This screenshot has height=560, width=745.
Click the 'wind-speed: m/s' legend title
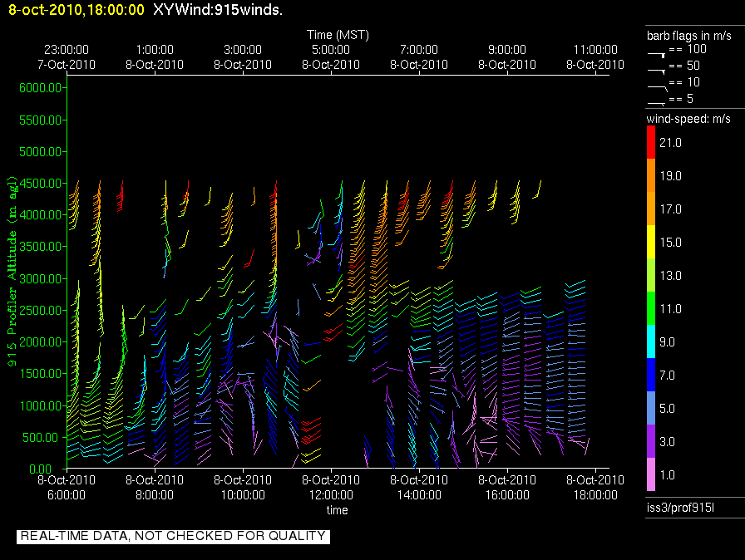(688, 119)
